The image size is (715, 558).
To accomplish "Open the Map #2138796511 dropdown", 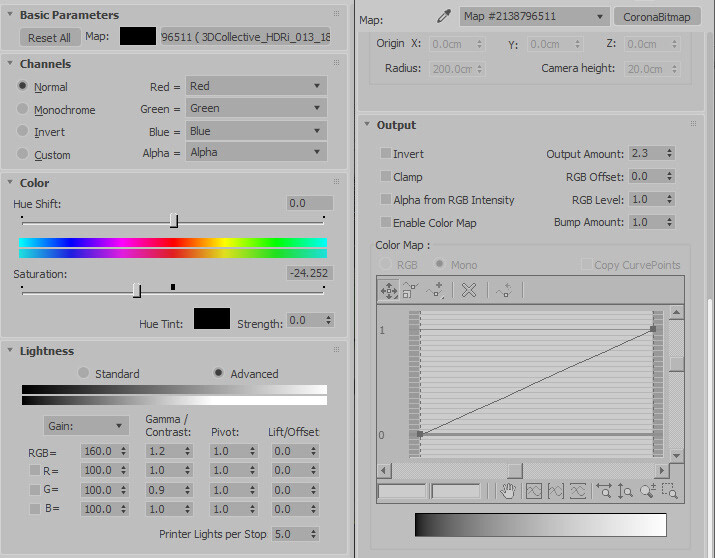I will click(534, 16).
